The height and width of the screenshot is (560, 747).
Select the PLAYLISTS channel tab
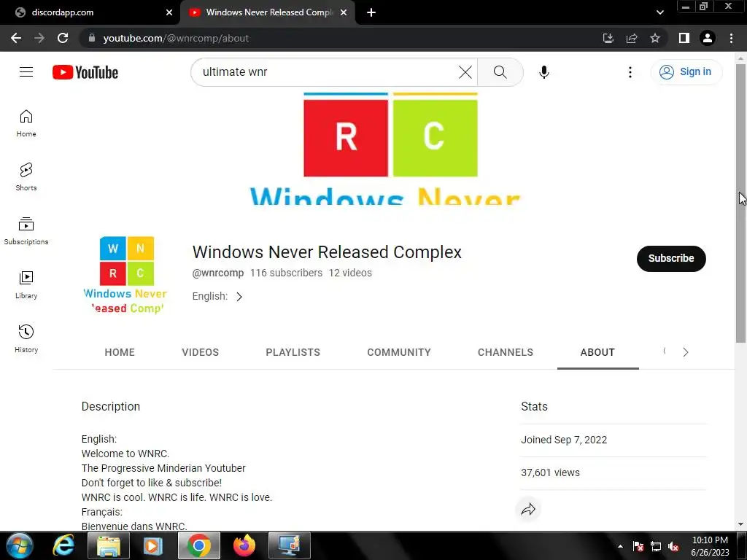point(293,352)
